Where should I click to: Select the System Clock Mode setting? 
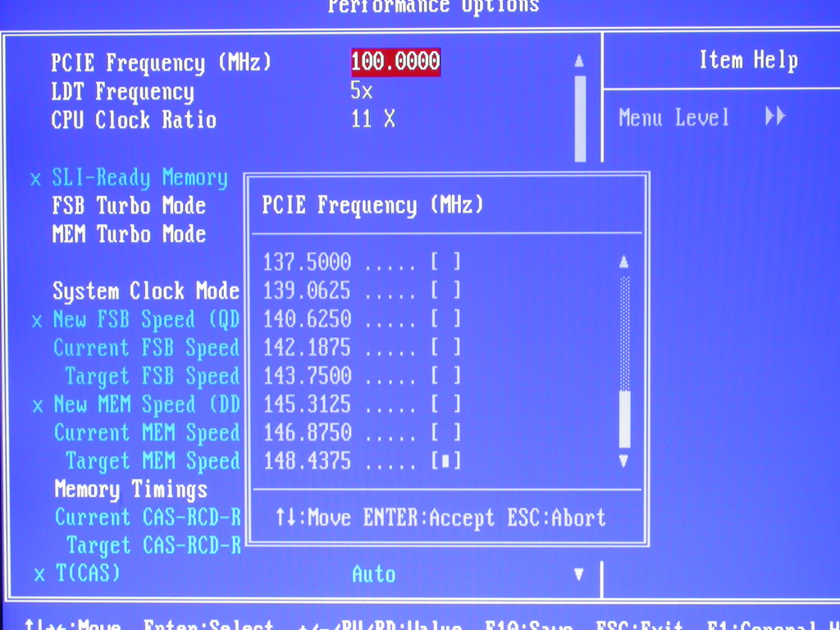coord(146,291)
